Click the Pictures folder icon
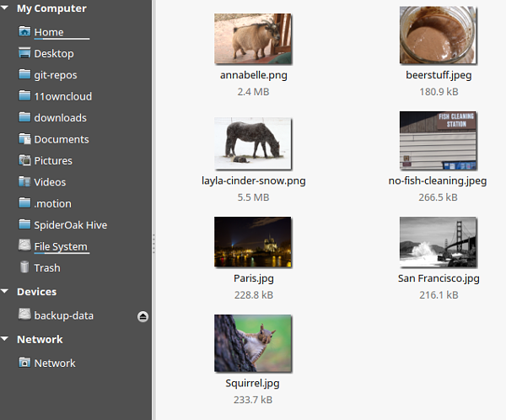 (x=24, y=160)
